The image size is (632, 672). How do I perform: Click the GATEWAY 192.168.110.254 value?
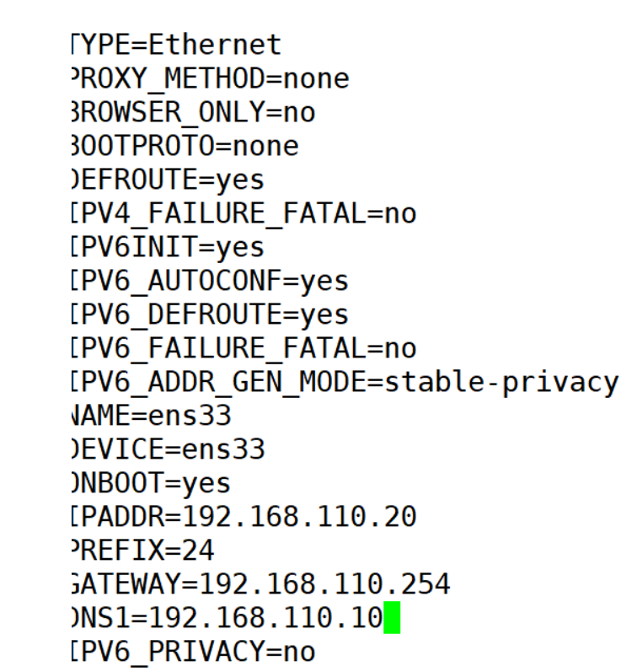(324, 584)
